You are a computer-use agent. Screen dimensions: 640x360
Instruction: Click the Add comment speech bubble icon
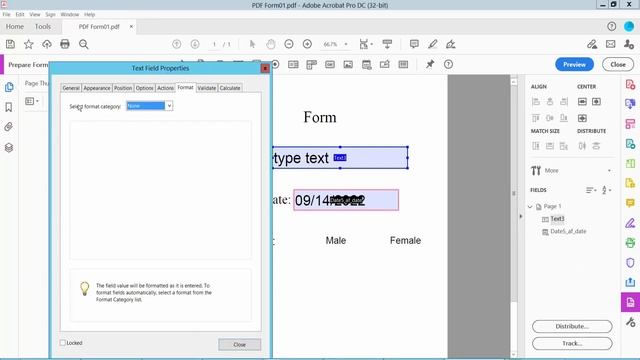(414, 44)
